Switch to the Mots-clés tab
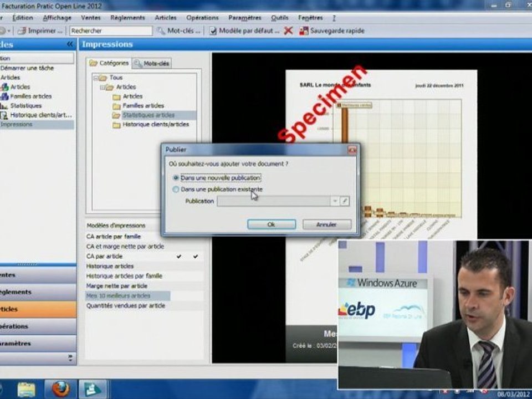Screen dimensions: 532x399 pos(152,63)
